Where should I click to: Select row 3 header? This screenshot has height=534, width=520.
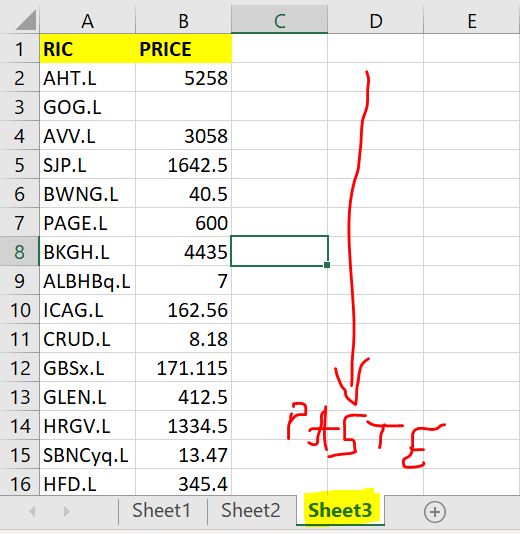(19, 107)
